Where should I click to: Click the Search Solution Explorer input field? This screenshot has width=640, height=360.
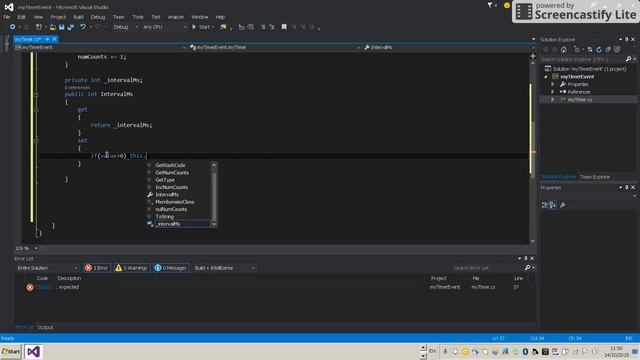(x=583, y=59)
